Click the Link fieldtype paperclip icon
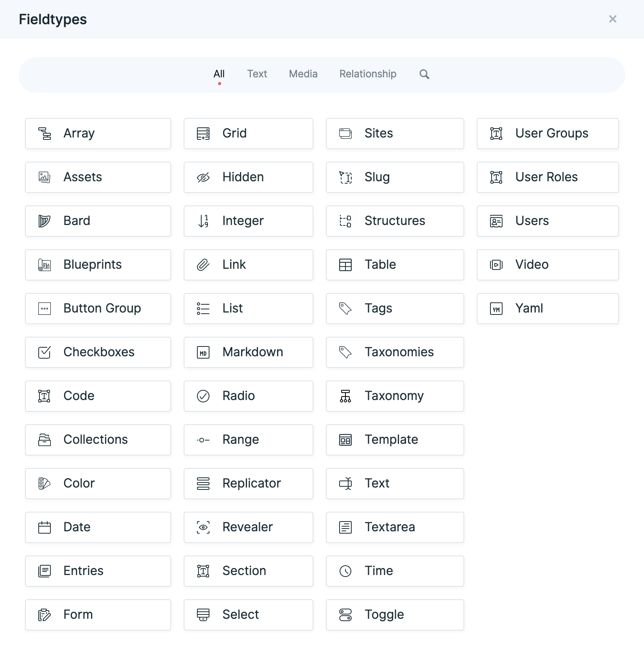Screen dimensions: 644x668 pos(203,264)
